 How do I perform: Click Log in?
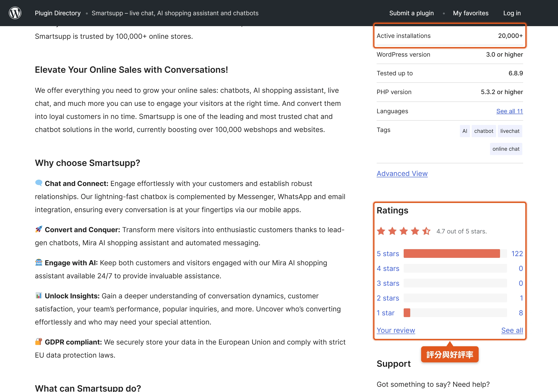pos(512,13)
